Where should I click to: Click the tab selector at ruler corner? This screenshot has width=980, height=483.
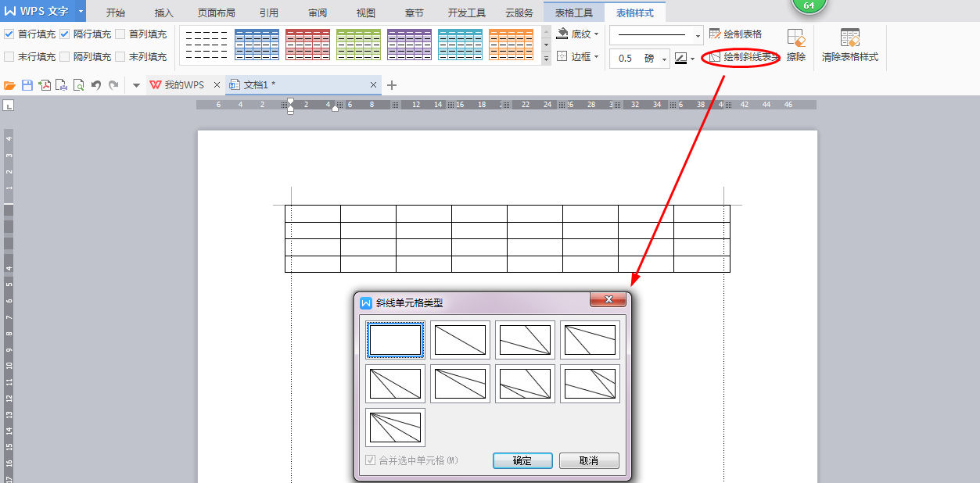coord(8,106)
